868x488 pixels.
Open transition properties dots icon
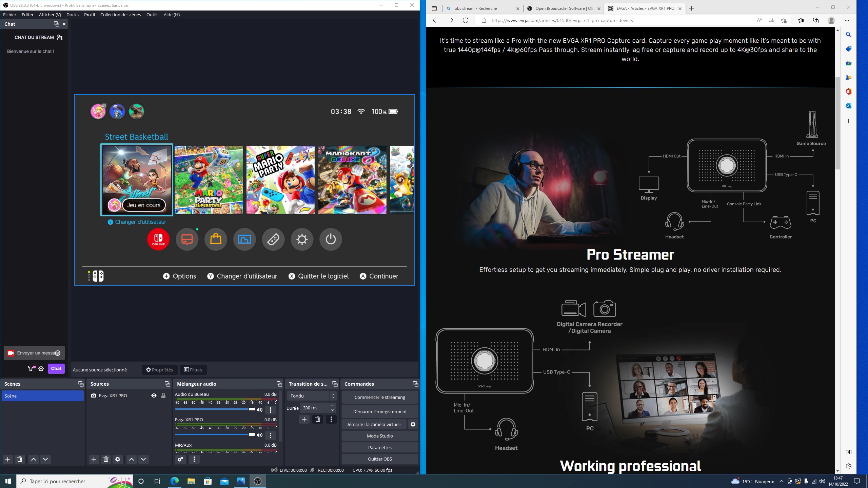coord(331,419)
